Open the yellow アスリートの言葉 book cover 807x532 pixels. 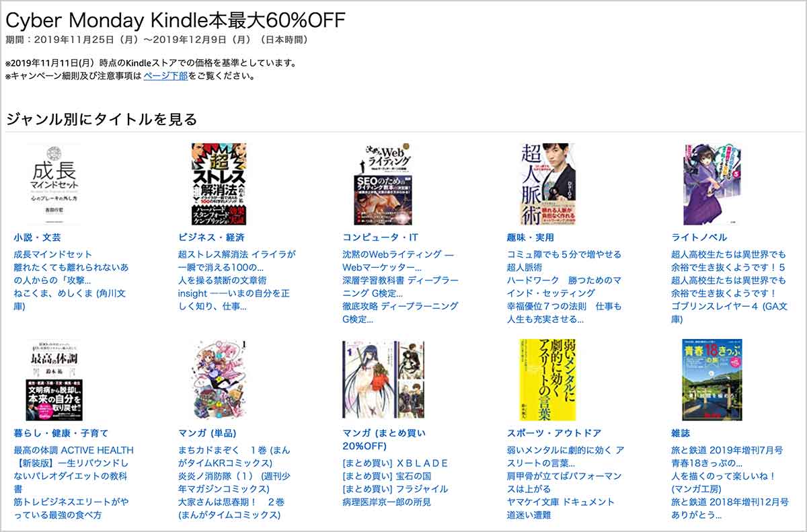pos(548,380)
